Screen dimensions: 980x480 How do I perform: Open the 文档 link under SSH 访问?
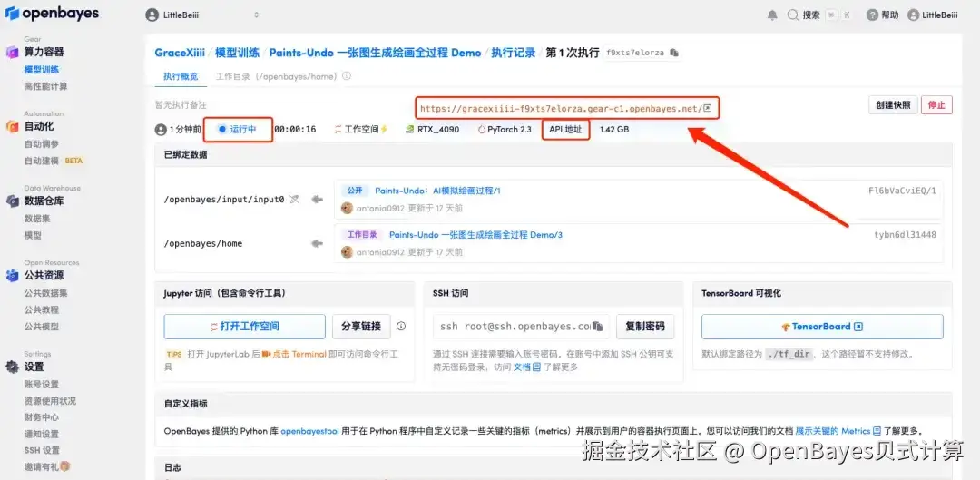click(x=527, y=367)
